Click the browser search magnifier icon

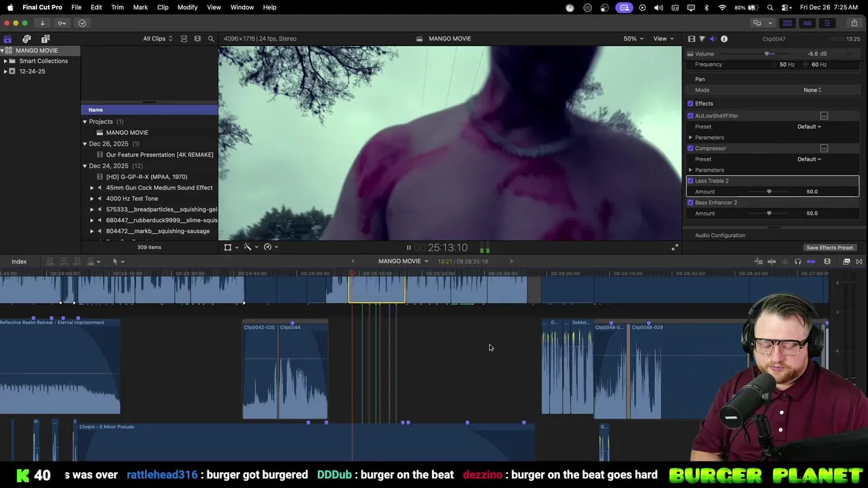click(211, 39)
